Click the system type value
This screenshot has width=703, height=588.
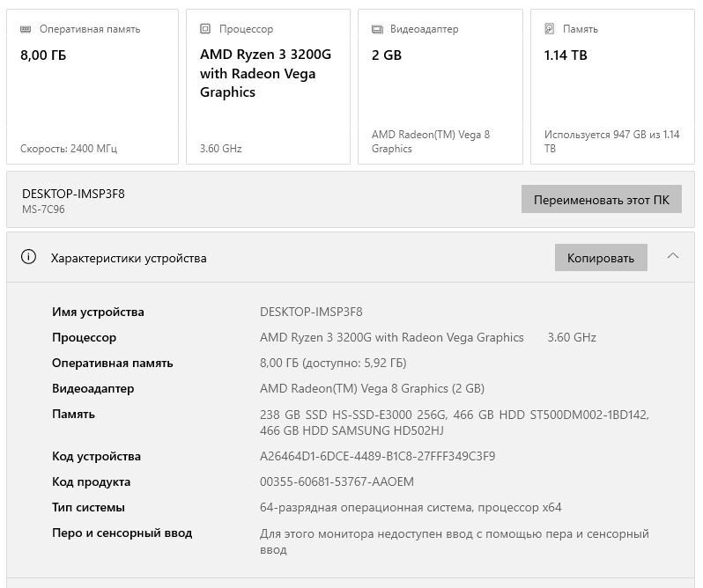[411, 507]
